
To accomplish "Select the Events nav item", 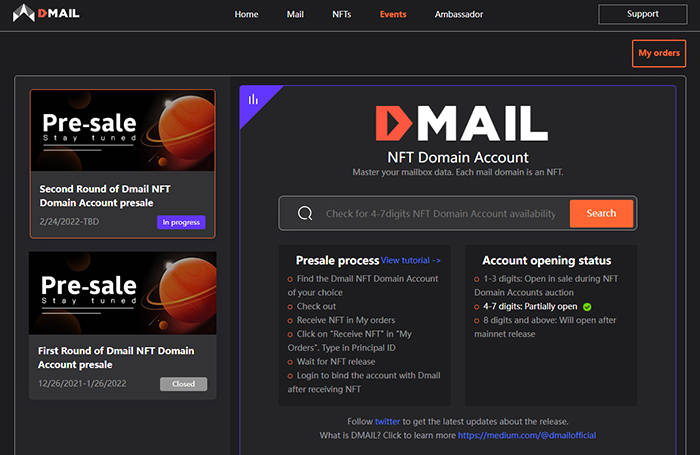I will (x=393, y=14).
